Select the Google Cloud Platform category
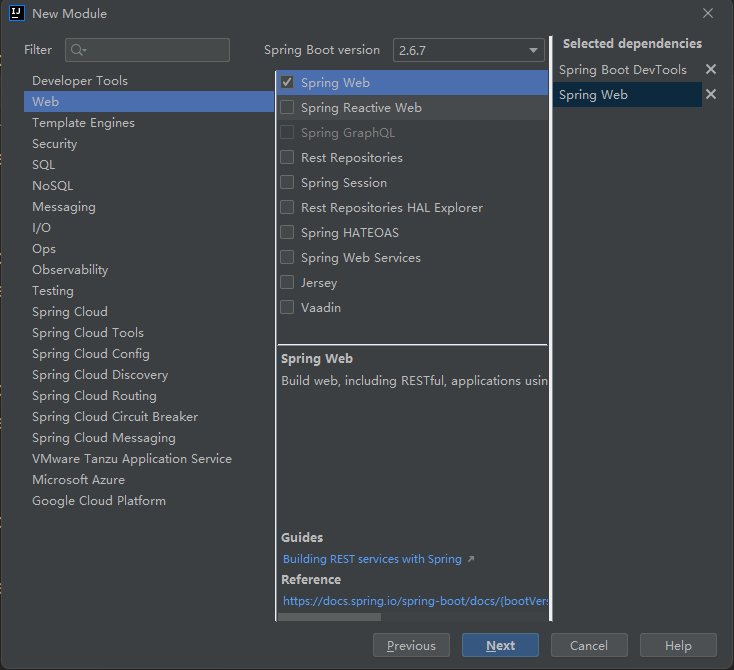The width and height of the screenshot is (734, 670). tap(149, 501)
